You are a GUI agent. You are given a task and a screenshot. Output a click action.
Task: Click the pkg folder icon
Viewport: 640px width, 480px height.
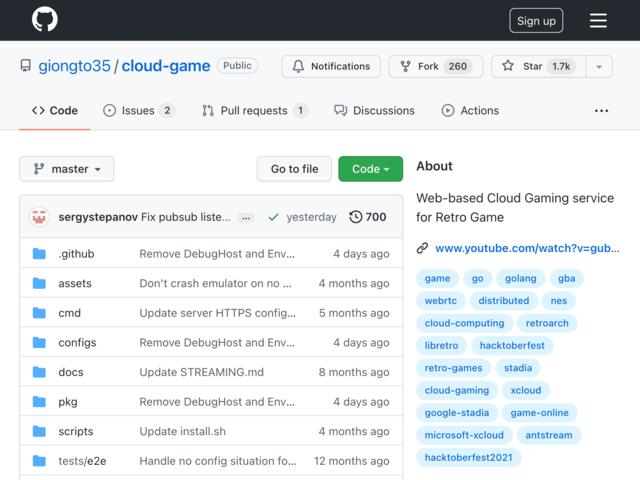click(x=39, y=402)
